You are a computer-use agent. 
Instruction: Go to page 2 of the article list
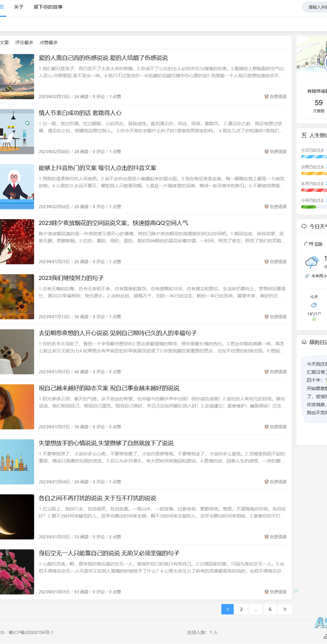click(241, 609)
